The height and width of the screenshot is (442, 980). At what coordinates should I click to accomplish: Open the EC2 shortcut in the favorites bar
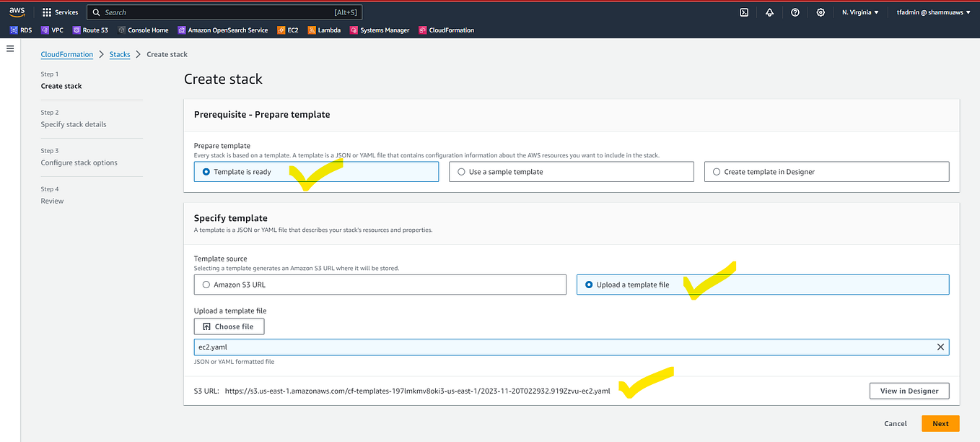coord(287,30)
